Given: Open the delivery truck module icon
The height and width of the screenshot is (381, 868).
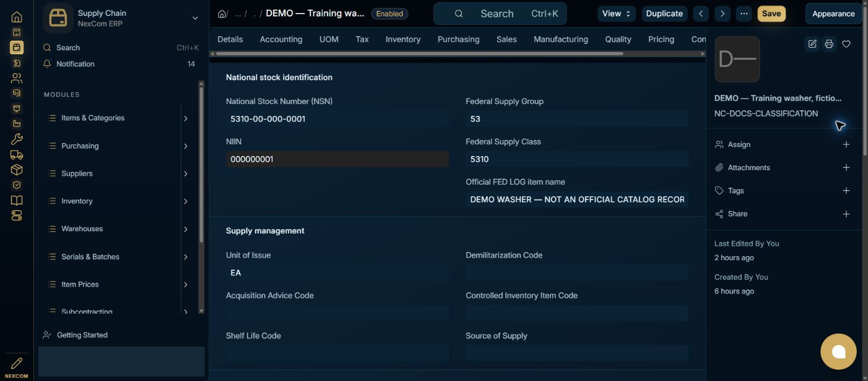Looking at the screenshot, I should click(16, 154).
